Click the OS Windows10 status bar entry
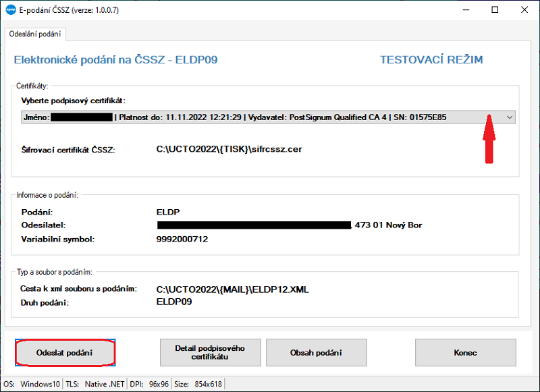 [x=32, y=384]
